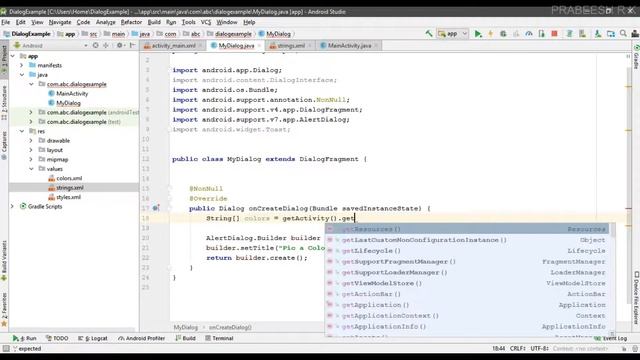Click the green Run app button
Image resolution: width=640 pixels, height=360 pixels.
pyautogui.click(x=478, y=34)
